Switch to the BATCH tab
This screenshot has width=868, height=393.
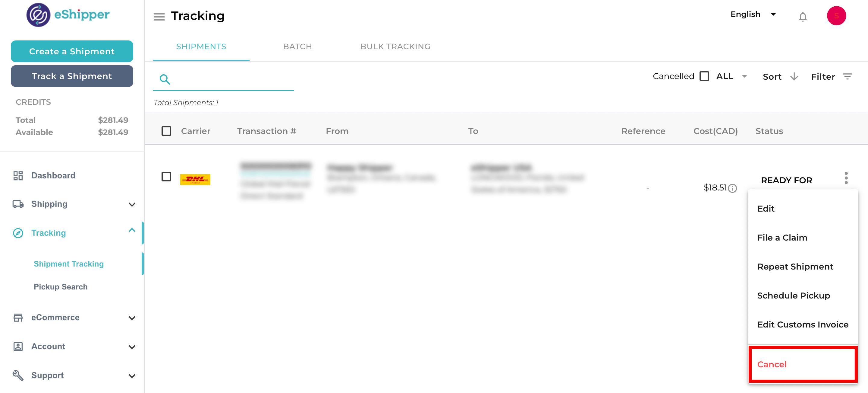pos(297,46)
